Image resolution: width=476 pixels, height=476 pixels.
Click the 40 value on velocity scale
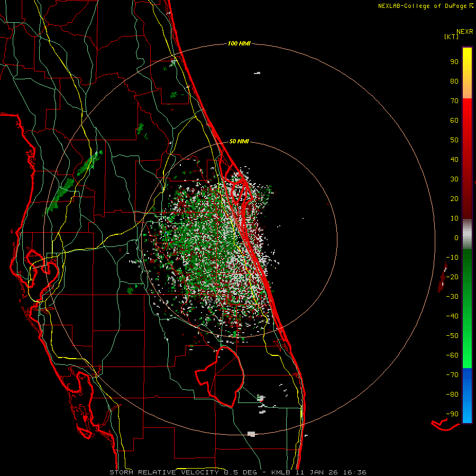click(x=454, y=160)
